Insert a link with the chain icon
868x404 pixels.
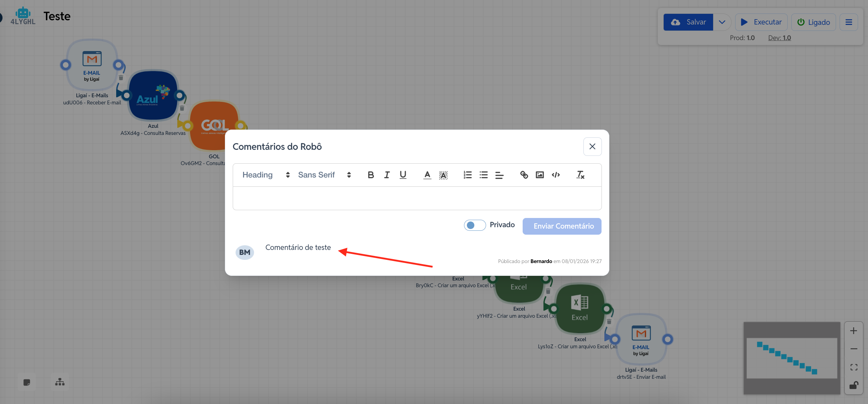coord(524,175)
